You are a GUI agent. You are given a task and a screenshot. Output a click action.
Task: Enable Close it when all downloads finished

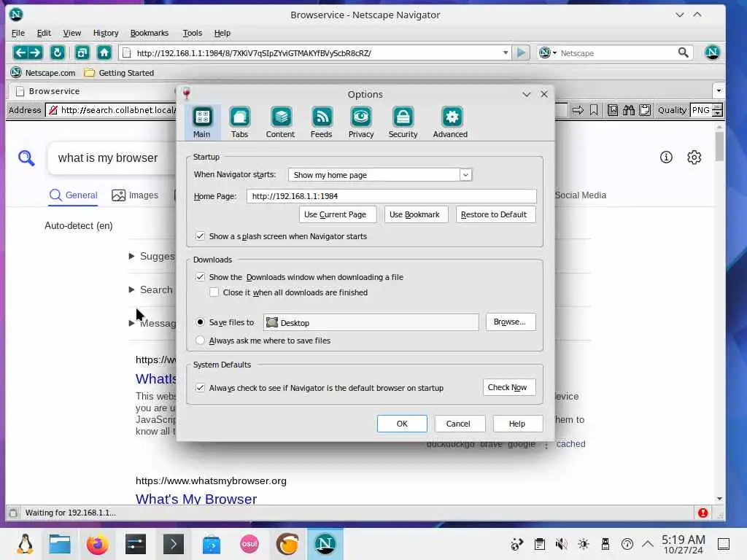214,292
